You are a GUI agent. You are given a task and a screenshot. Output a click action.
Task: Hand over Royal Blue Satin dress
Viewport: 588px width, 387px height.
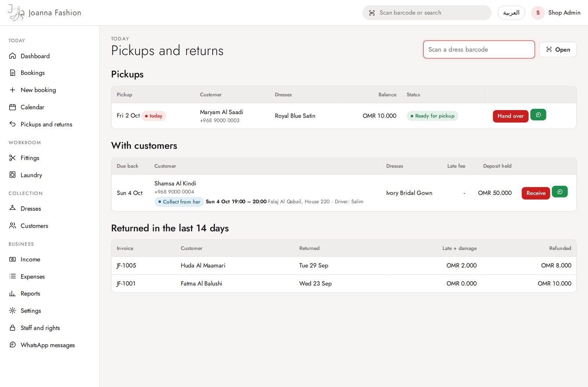pos(510,116)
